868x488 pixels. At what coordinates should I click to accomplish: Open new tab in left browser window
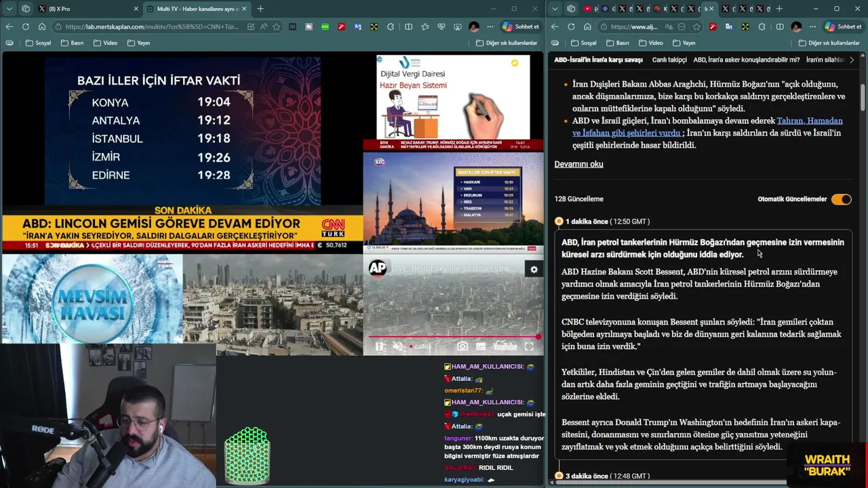point(260,9)
